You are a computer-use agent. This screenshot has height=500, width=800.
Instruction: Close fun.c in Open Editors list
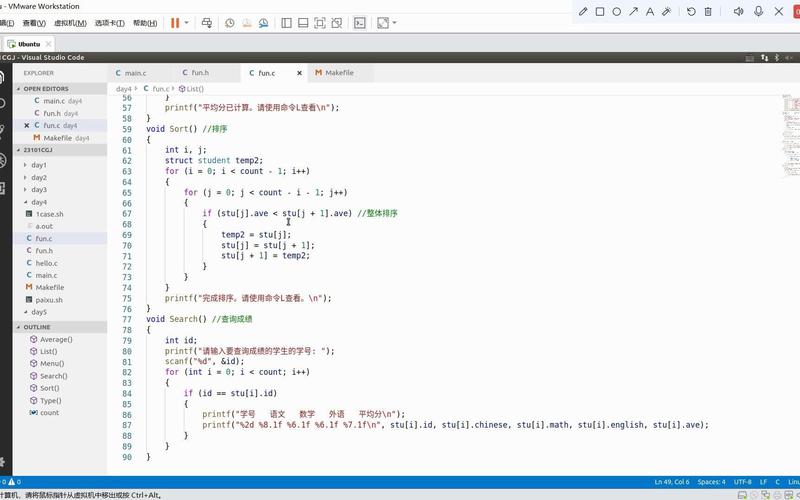27,125
